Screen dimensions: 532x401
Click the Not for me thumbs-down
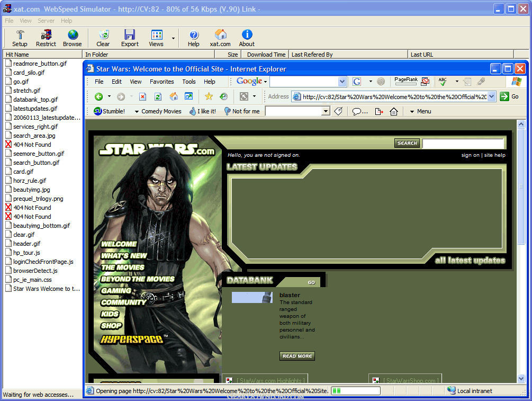point(242,111)
